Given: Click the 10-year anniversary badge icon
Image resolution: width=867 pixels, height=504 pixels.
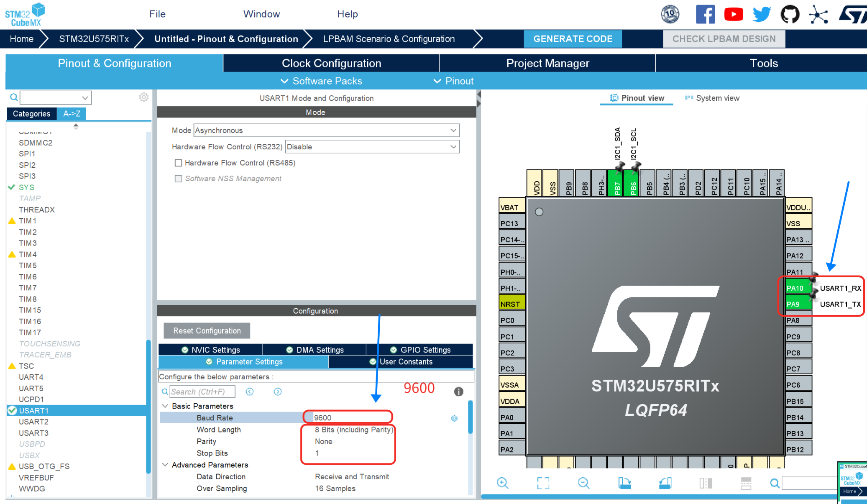Looking at the screenshot, I should coord(670,14).
